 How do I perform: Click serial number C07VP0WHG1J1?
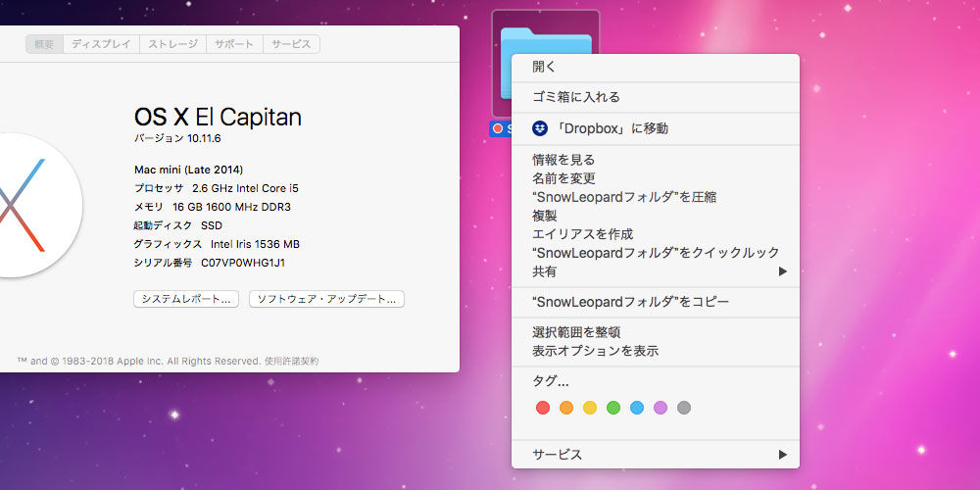click(243, 263)
